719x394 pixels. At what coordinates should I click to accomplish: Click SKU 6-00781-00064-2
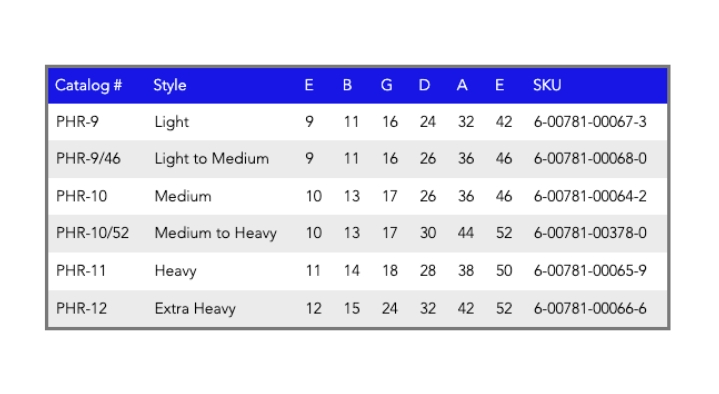pyautogui.click(x=590, y=196)
